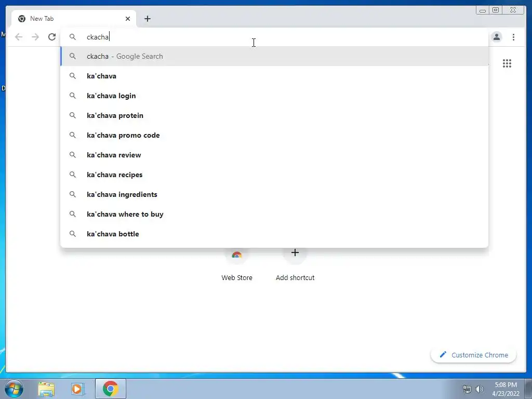Reload the page with the refresh icon
The width and height of the screenshot is (532, 399).
coord(52,37)
